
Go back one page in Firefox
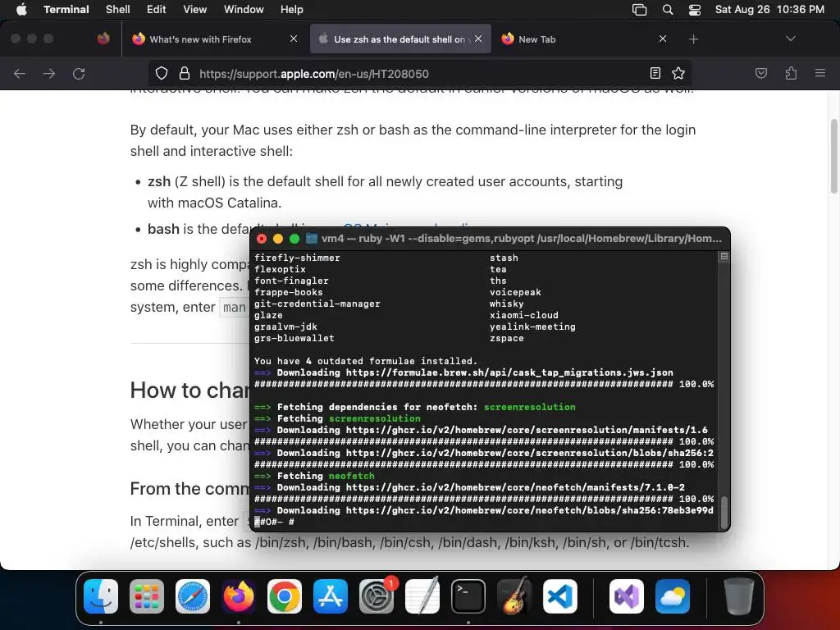click(x=20, y=73)
